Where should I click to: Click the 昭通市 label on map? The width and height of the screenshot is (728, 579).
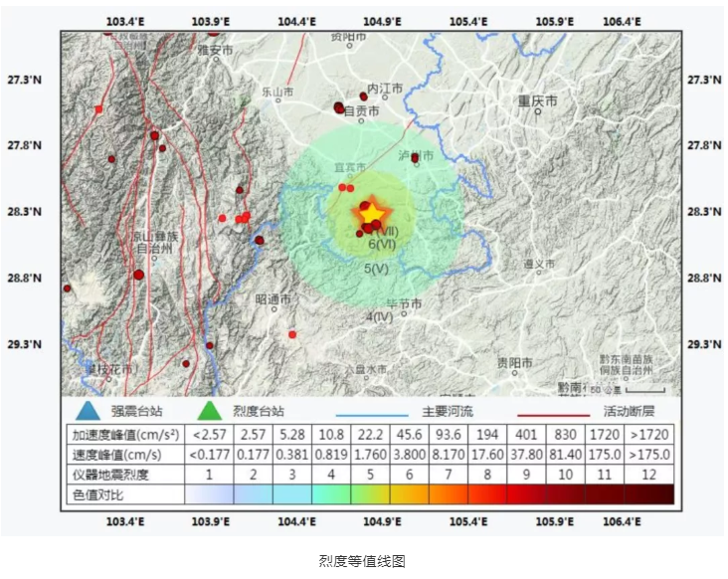point(273,298)
